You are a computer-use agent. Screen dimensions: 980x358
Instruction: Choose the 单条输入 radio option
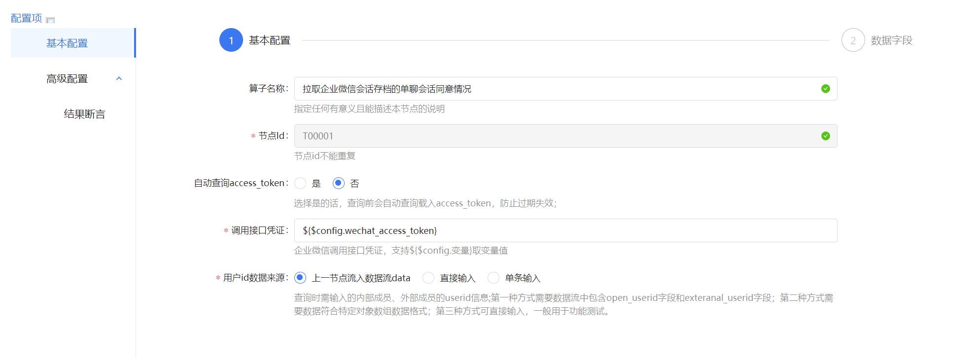pos(493,278)
